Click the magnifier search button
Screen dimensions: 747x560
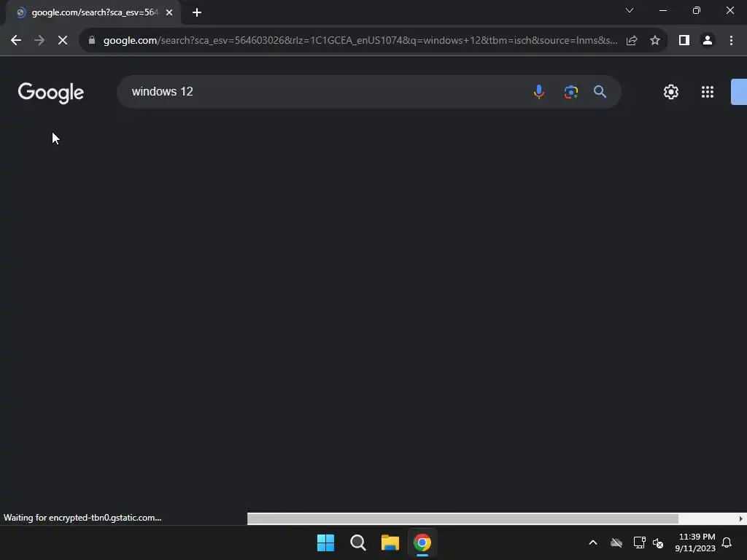point(600,91)
